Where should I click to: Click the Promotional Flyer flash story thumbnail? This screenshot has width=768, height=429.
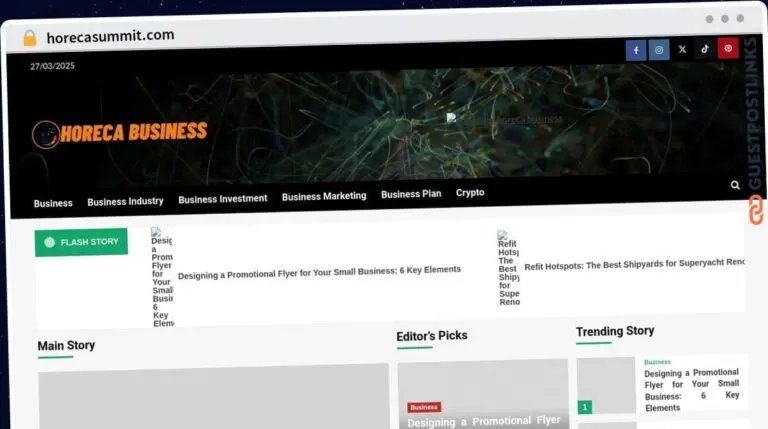[x=162, y=277]
